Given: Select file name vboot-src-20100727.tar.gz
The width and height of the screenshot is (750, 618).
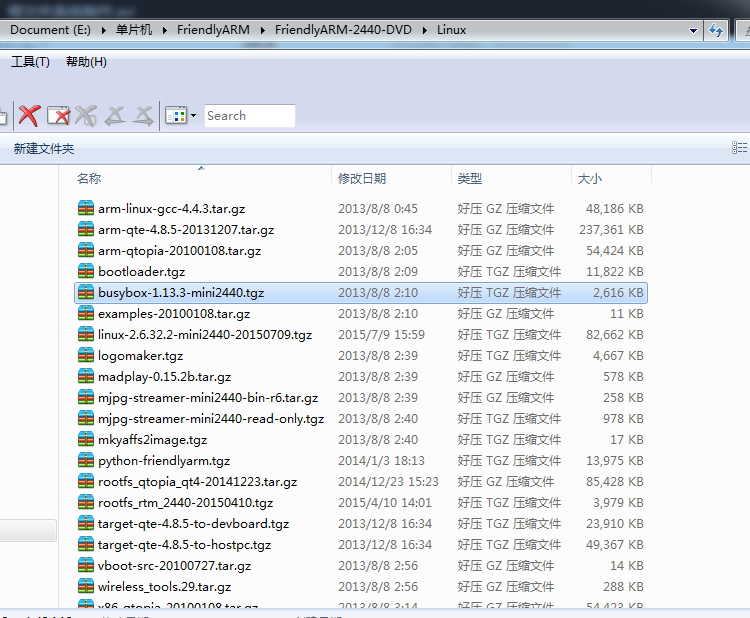Looking at the screenshot, I should [174, 566].
